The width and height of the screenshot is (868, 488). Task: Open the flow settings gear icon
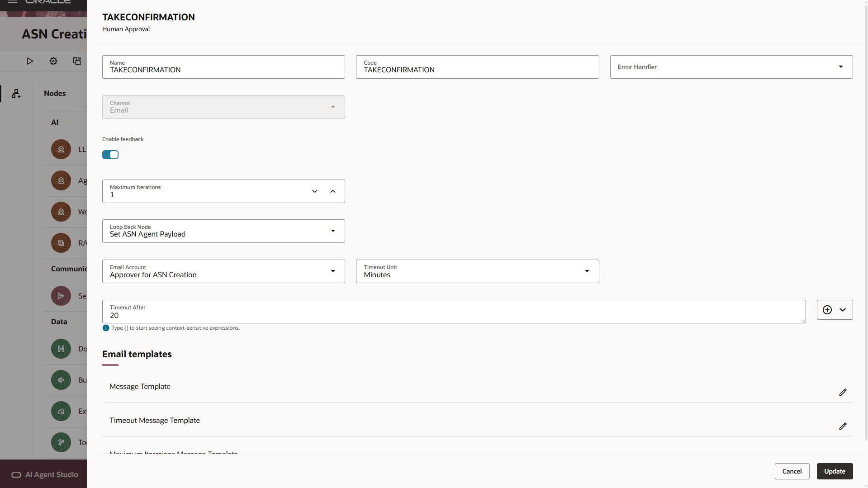coord(53,61)
